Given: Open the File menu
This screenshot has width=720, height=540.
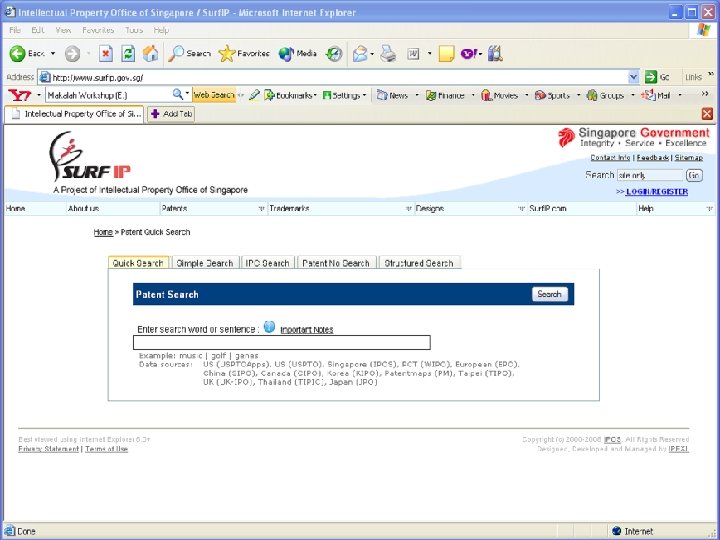Looking at the screenshot, I should (15, 30).
